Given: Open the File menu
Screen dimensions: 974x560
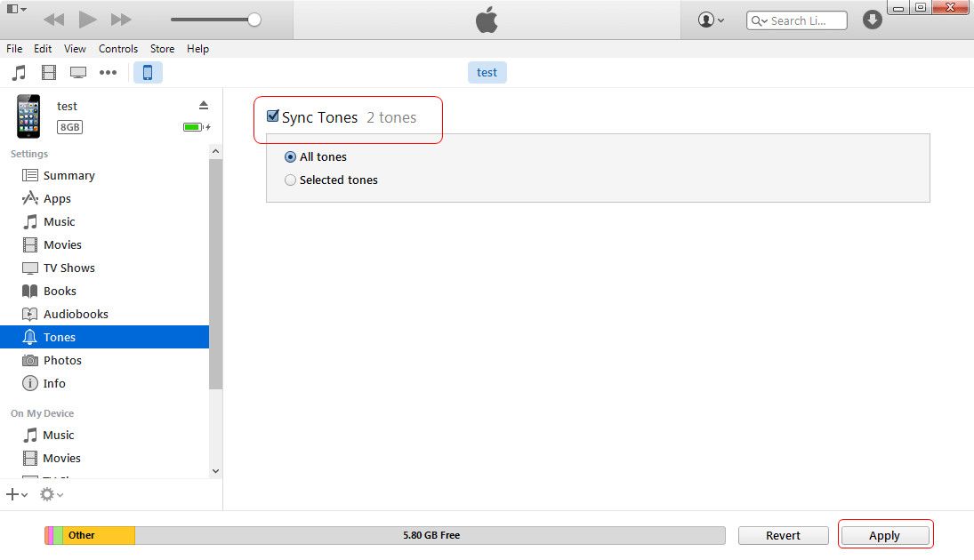Looking at the screenshot, I should point(14,48).
